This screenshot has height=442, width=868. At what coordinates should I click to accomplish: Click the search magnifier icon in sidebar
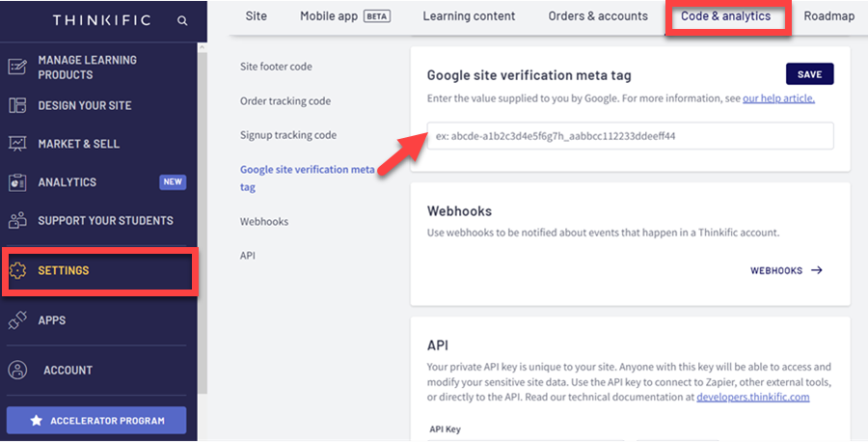point(183,20)
